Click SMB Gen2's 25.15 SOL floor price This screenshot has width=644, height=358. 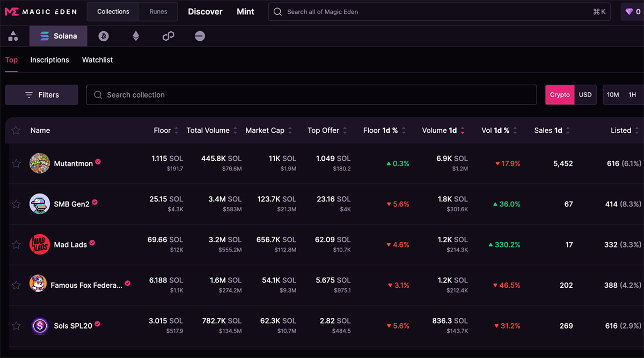pyautogui.click(x=166, y=199)
